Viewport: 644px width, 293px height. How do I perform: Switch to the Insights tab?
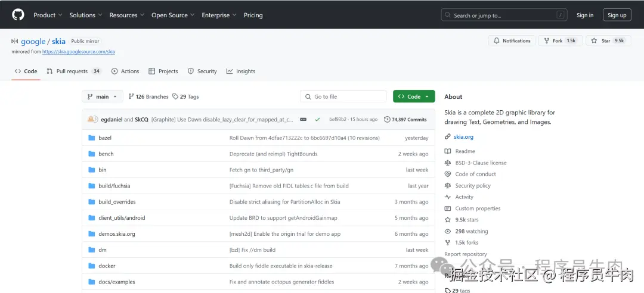click(241, 71)
